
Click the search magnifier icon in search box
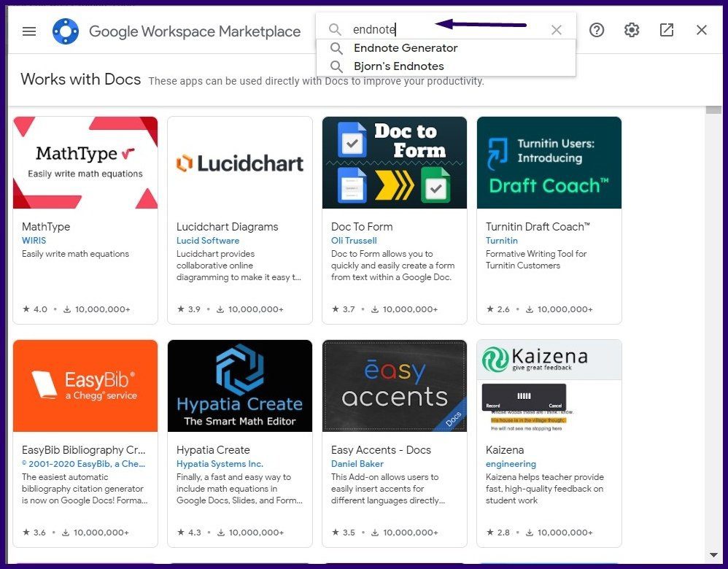[x=335, y=30]
